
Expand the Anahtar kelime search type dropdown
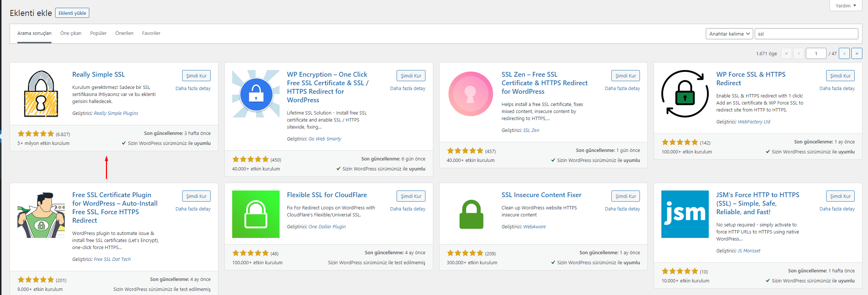pyautogui.click(x=729, y=34)
